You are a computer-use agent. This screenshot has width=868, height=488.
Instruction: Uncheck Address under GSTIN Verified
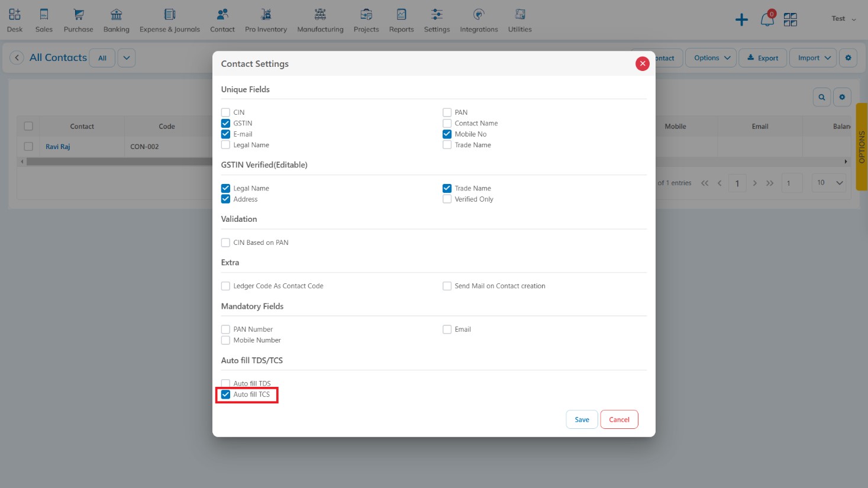225,199
